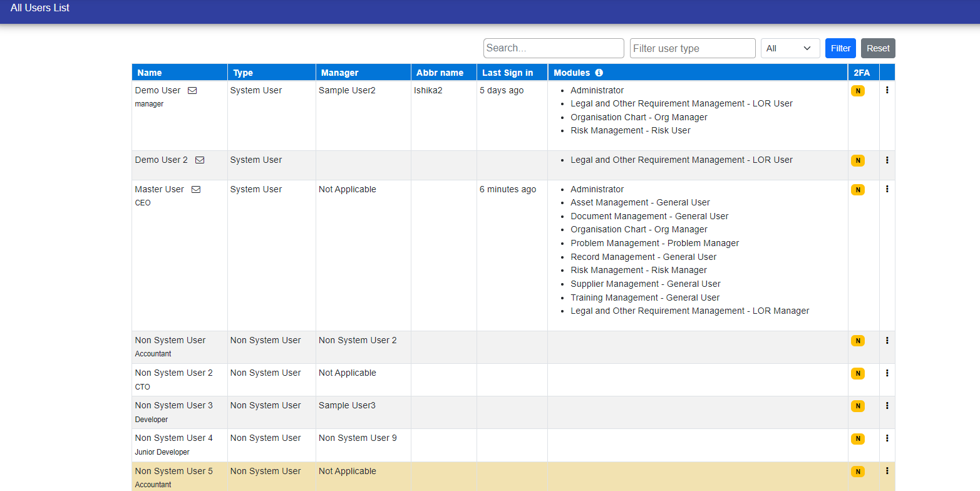The image size is (980, 491).
Task: Click the 2FA badge for Non System User
Action: point(857,341)
